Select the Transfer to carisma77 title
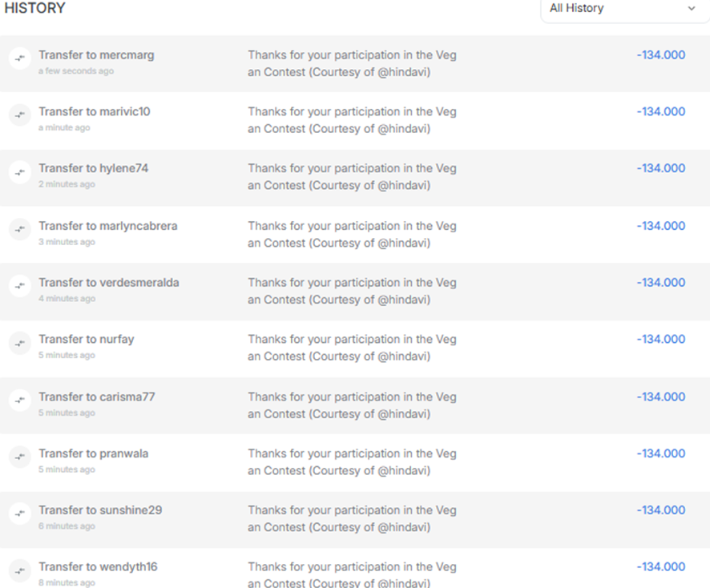 (97, 397)
